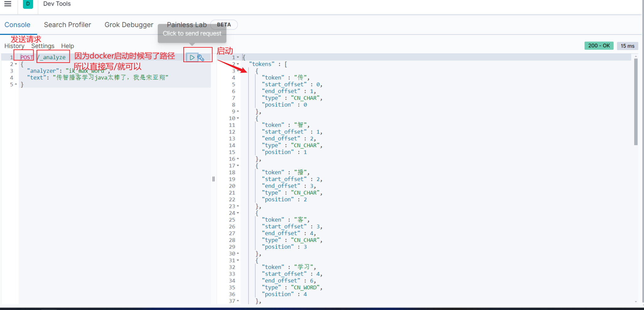The height and width of the screenshot is (310, 644).
Task: Open the hamburger navigation menu
Action: pos(8,4)
